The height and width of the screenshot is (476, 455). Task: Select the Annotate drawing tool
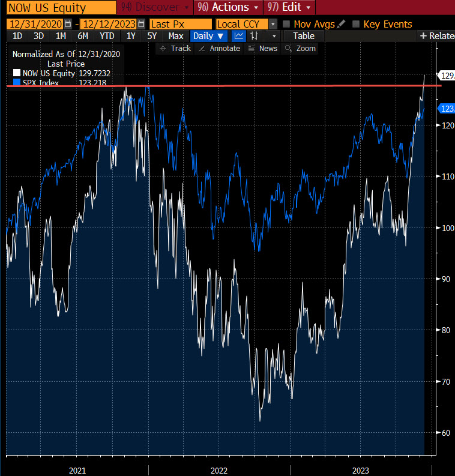point(219,49)
